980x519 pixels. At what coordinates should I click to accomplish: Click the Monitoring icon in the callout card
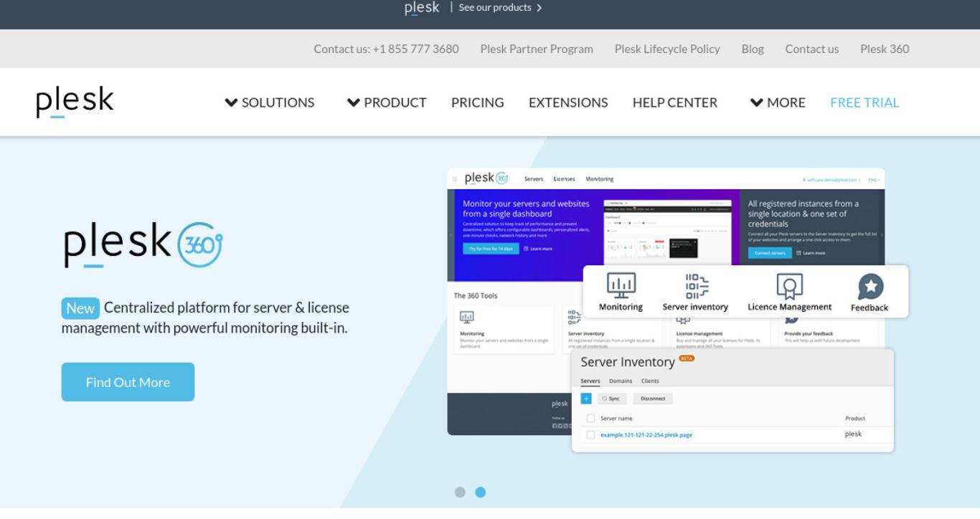click(x=621, y=285)
